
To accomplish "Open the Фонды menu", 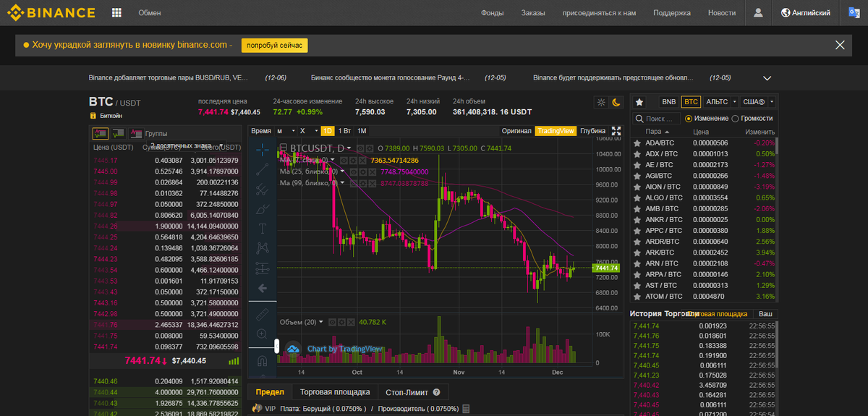I will (x=492, y=13).
